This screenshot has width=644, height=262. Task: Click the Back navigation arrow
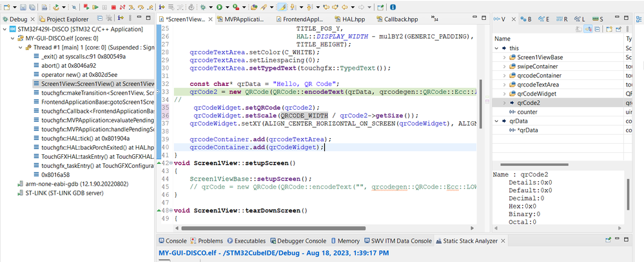click(345, 7)
